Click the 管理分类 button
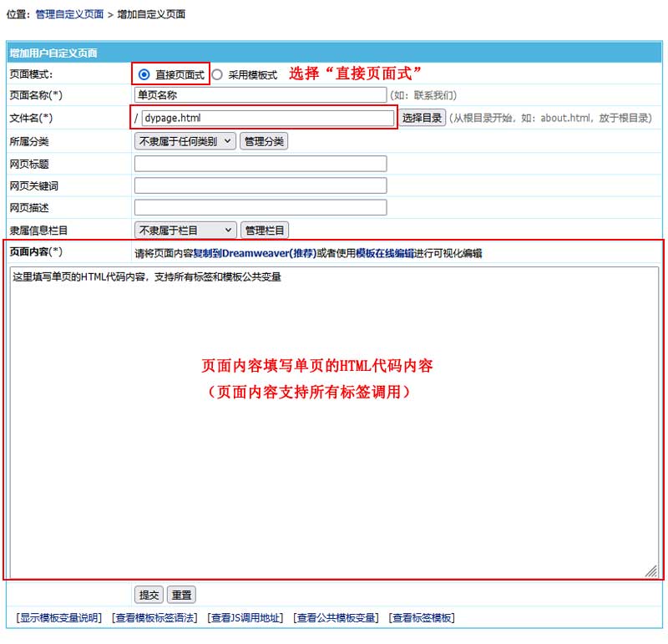 click(264, 141)
